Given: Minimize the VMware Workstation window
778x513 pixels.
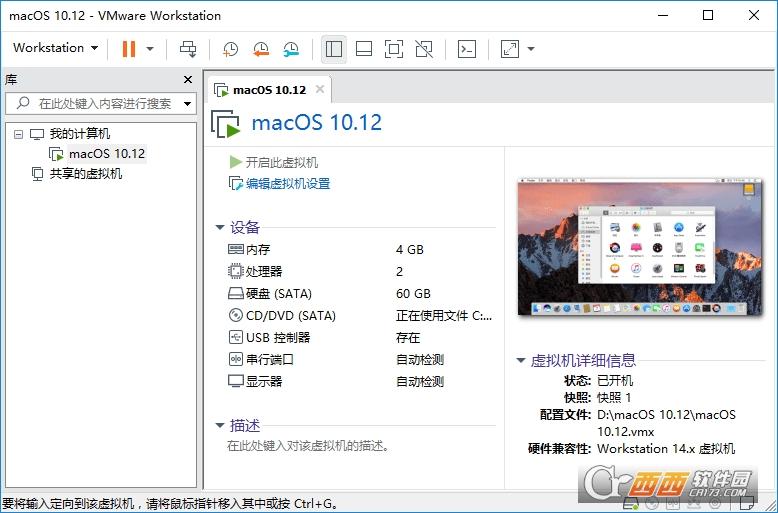Looking at the screenshot, I should point(663,15).
